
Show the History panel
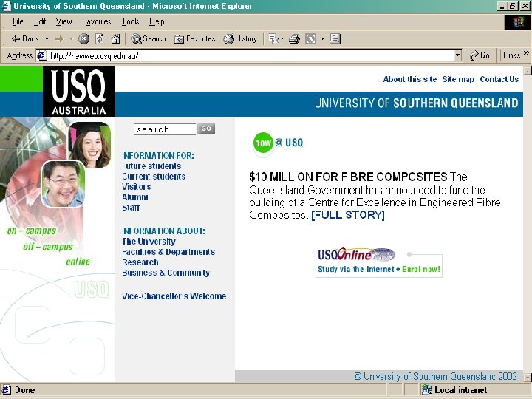(240, 39)
